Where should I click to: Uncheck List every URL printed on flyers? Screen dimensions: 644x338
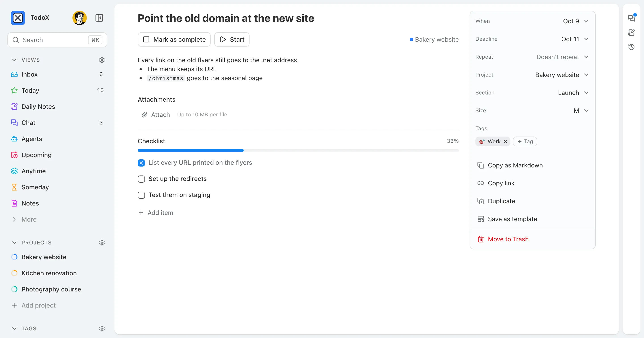pyautogui.click(x=141, y=163)
